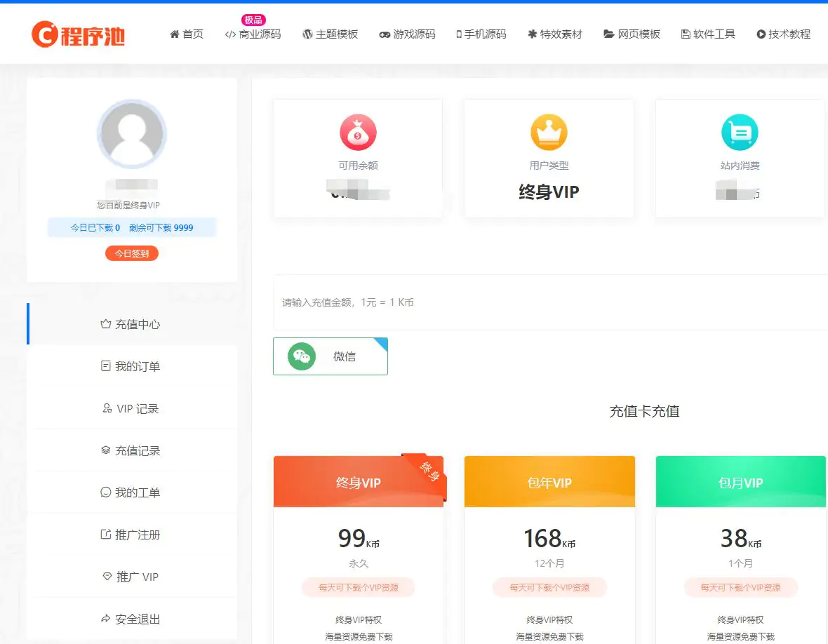828x644 pixels.
Task: Click the 38 K币 price
Action: [741, 539]
